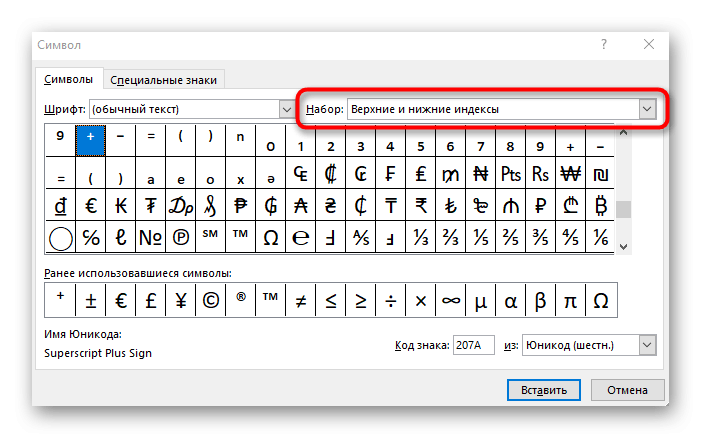Select the highlighted superscript plus cell
701x438 pixels.
(x=90, y=140)
